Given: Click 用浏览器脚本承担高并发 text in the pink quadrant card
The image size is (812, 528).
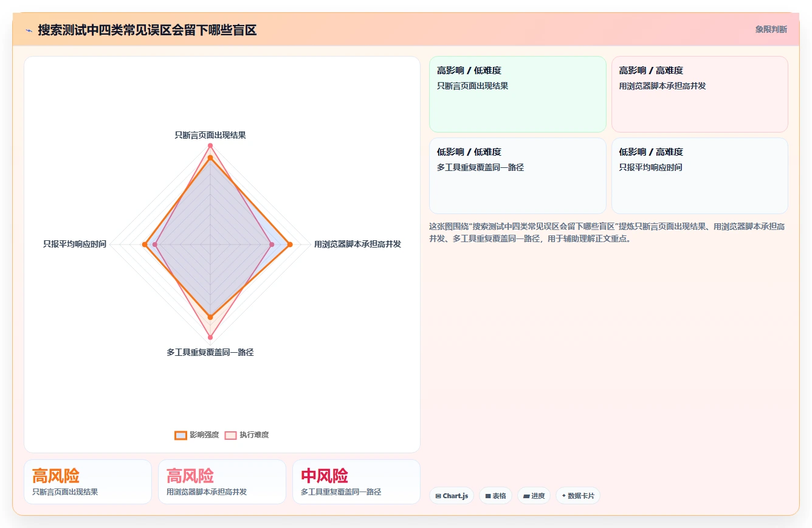Looking at the screenshot, I should point(662,86).
